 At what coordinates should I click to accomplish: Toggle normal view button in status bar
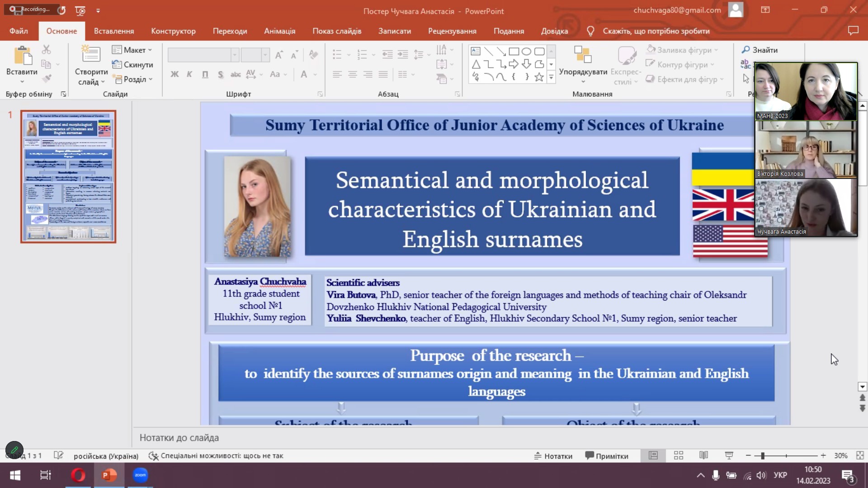[653, 455]
